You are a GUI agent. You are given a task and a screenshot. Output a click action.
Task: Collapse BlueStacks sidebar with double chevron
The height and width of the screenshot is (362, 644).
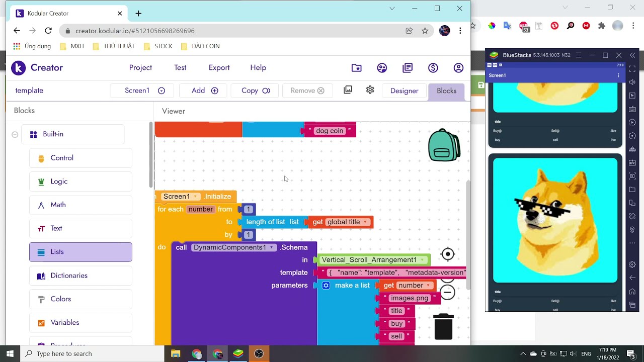[x=632, y=55]
